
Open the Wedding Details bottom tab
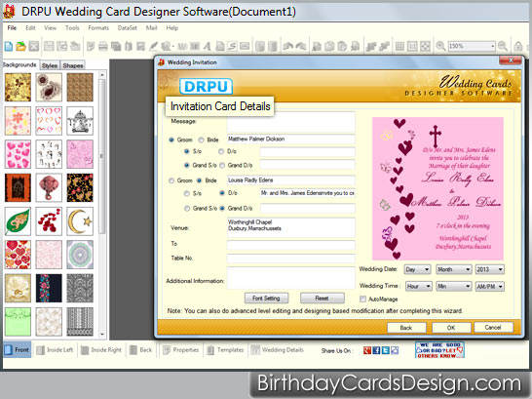(x=278, y=350)
